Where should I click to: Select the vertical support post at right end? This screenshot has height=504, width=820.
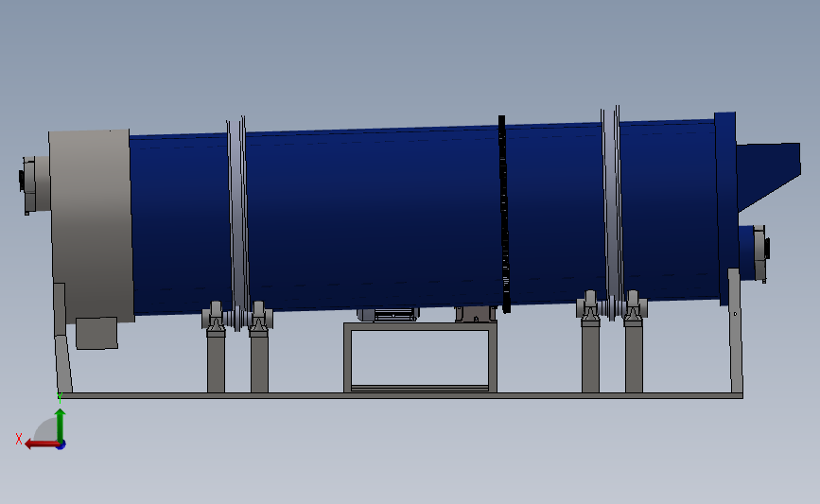tap(735, 330)
